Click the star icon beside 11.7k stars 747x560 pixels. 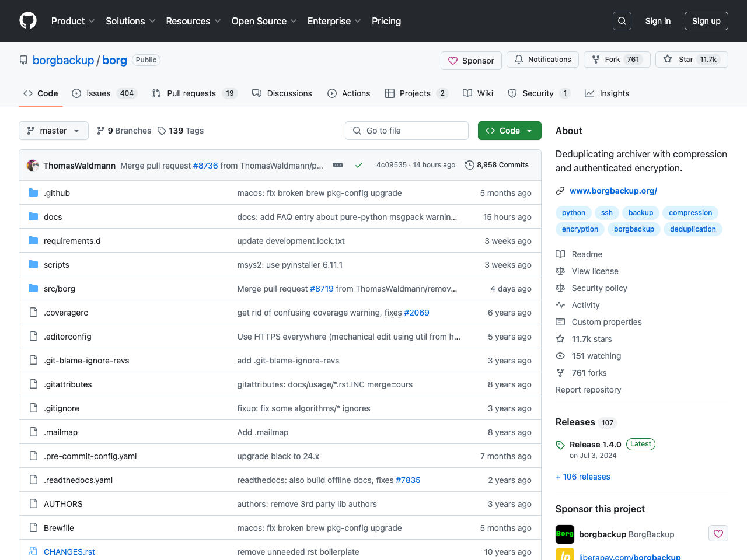tap(560, 339)
